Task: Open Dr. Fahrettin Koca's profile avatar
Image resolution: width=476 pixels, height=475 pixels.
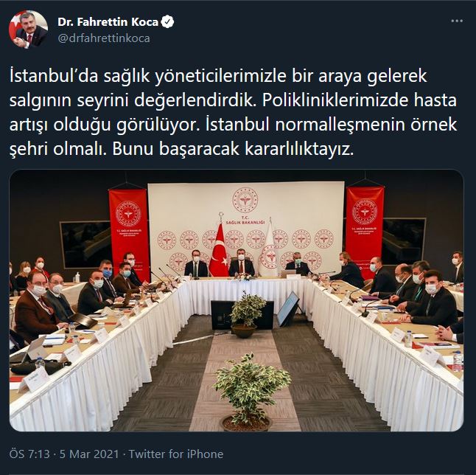Action: [x=29, y=30]
